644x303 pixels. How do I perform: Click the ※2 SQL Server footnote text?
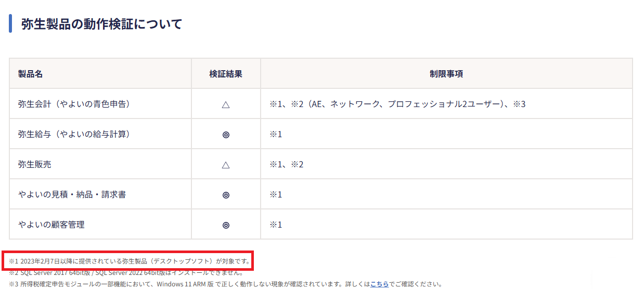click(x=126, y=273)
